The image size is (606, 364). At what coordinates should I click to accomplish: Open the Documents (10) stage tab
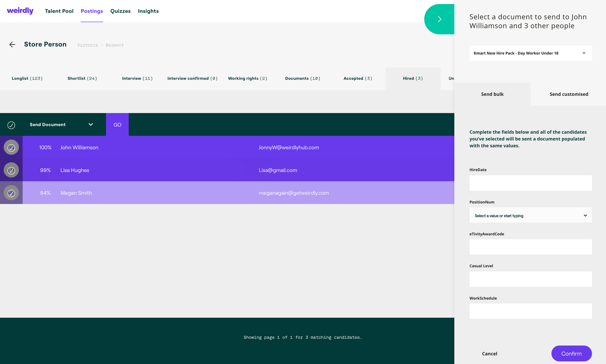[302, 78]
